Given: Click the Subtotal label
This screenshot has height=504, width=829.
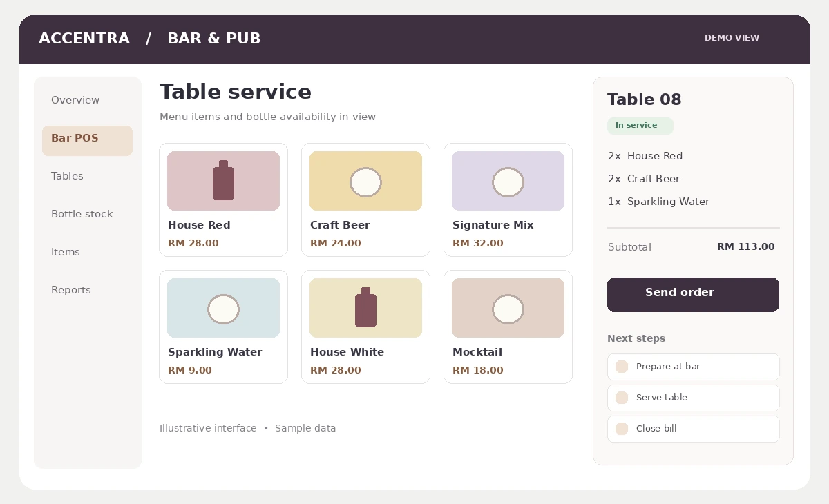Looking at the screenshot, I should (629, 247).
